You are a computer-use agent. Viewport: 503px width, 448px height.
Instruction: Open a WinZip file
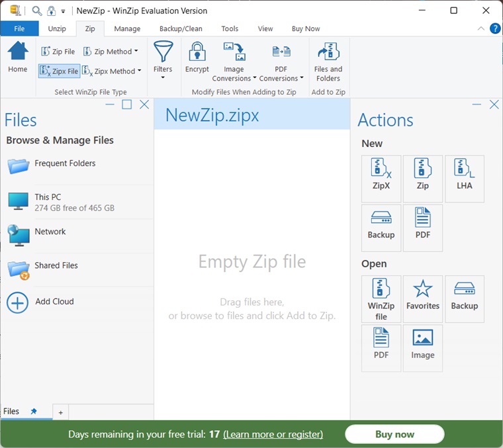381,299
